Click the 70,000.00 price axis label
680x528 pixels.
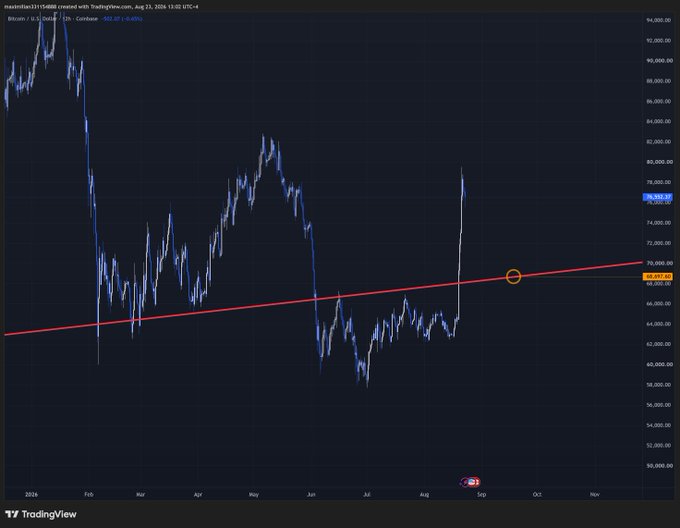[659, 263]
